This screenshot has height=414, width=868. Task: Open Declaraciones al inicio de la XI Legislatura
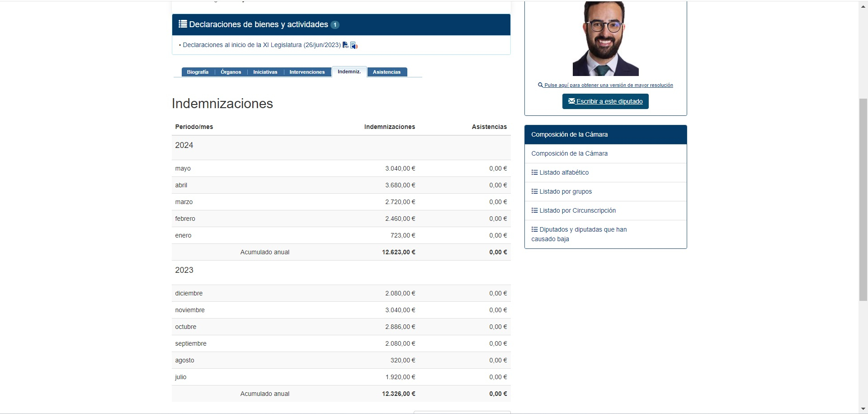click(x=261, y=45)
